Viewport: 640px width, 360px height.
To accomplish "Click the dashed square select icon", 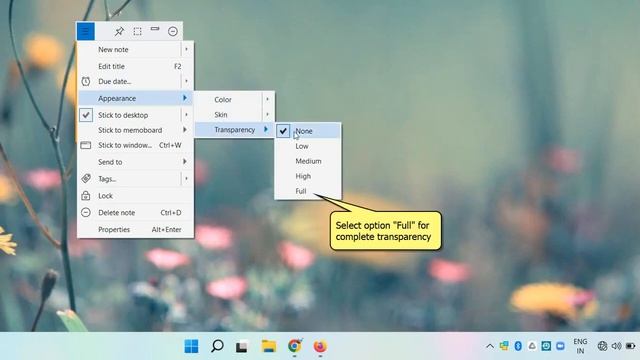I will (138, 31).
